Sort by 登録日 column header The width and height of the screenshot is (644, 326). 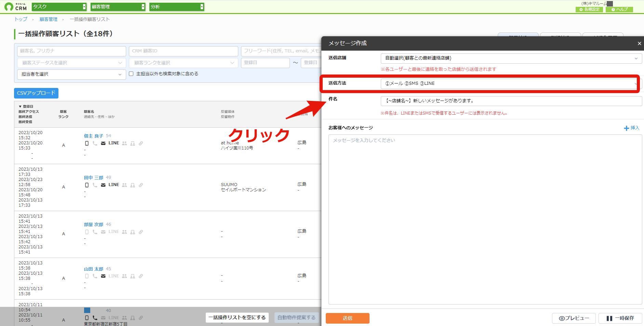(x=26, y=107)
